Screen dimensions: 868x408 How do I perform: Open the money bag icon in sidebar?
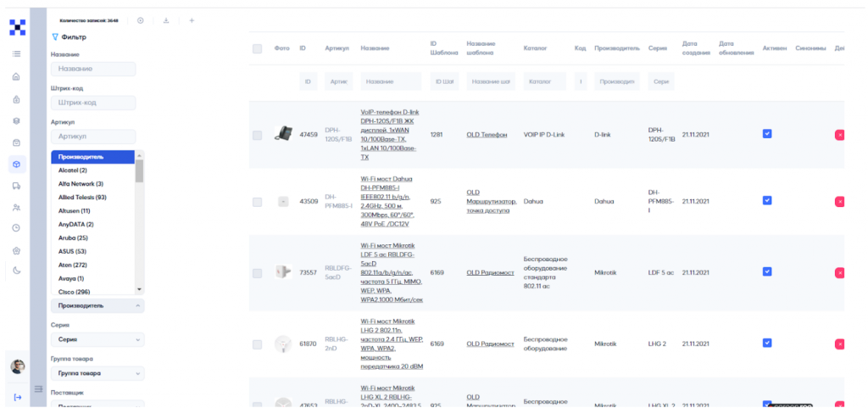pyautogui.click(x=17, y=99)
